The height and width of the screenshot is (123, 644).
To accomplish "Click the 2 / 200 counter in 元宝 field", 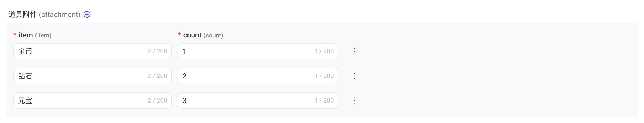I will pyautogui.click(x=157, y=100).
